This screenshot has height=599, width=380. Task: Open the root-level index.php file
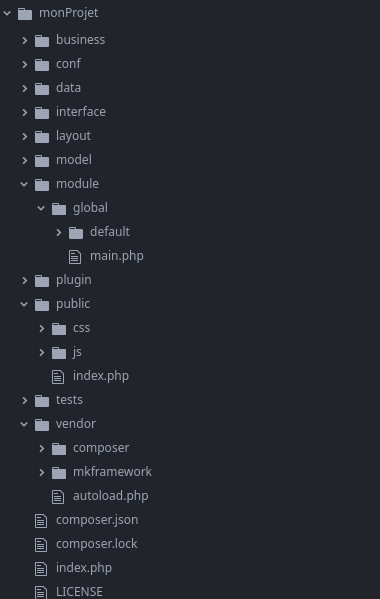(84, 568)
